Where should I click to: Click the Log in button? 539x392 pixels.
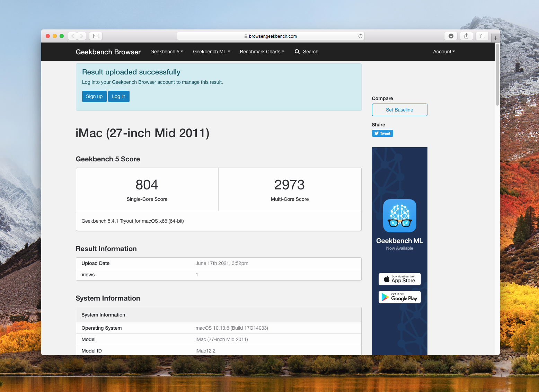[119, 97]
